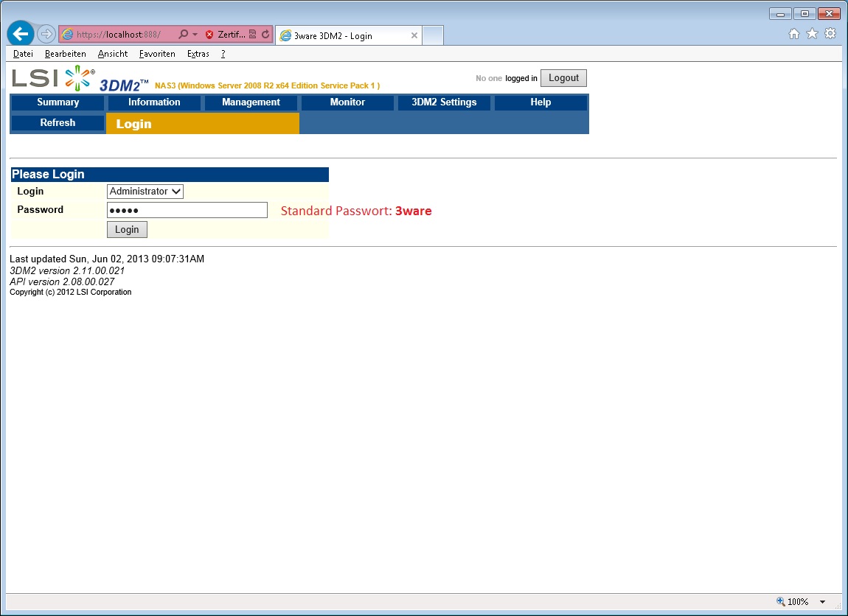Expand the Administrator login dropdown
Viewport: 848px width, 616px height.
145,192
